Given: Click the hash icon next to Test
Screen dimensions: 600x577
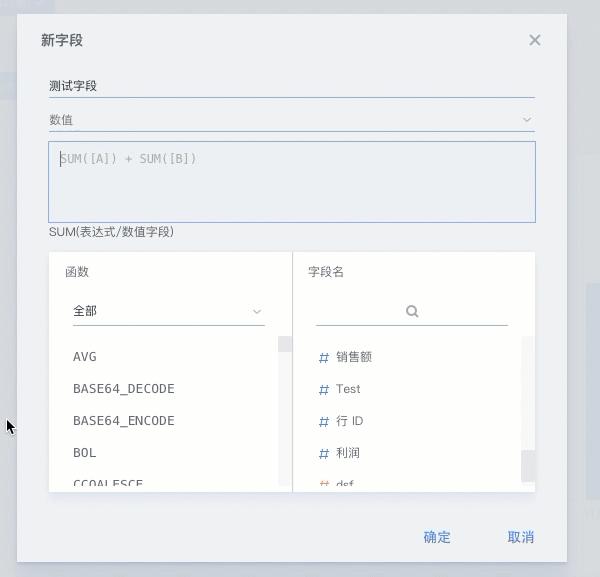Looking at the screenshot, I should tap(324, 389).
